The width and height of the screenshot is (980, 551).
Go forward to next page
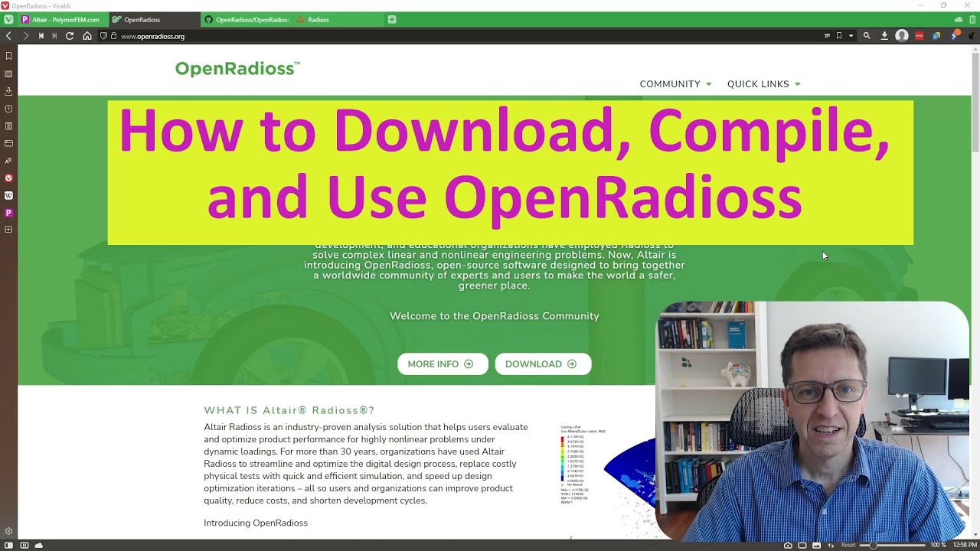pos(25,36)
